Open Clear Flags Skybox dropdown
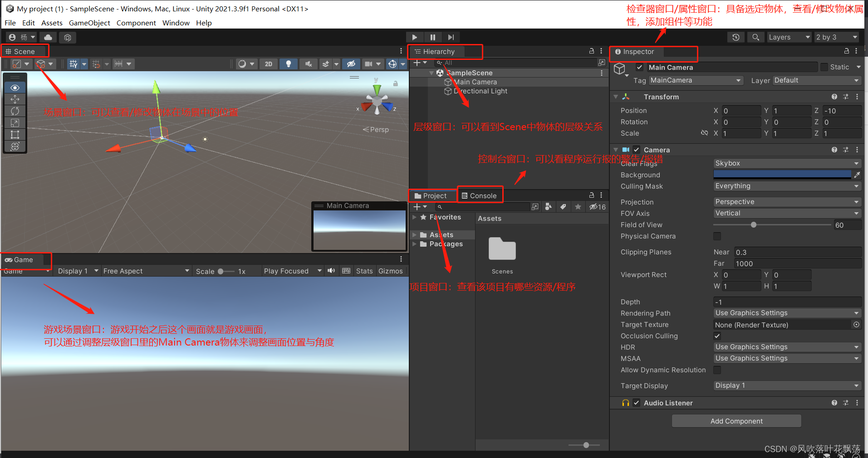Screen dimensions: 868x458 [x=787, y=163]
